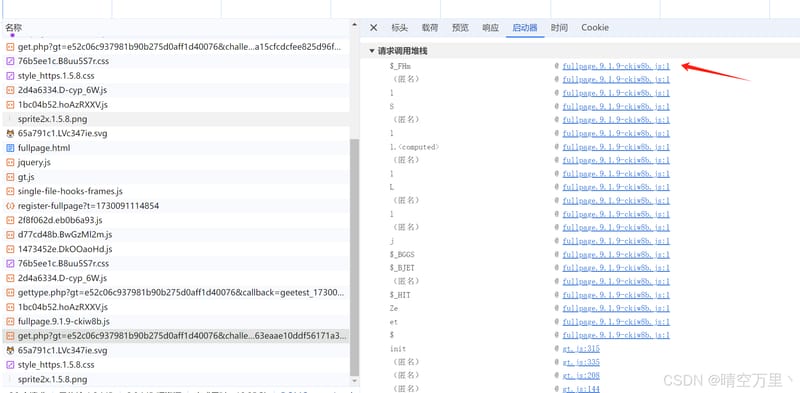Open the source link for j
The height and width of the screenshot is (393, 800).
click(616, 241)
